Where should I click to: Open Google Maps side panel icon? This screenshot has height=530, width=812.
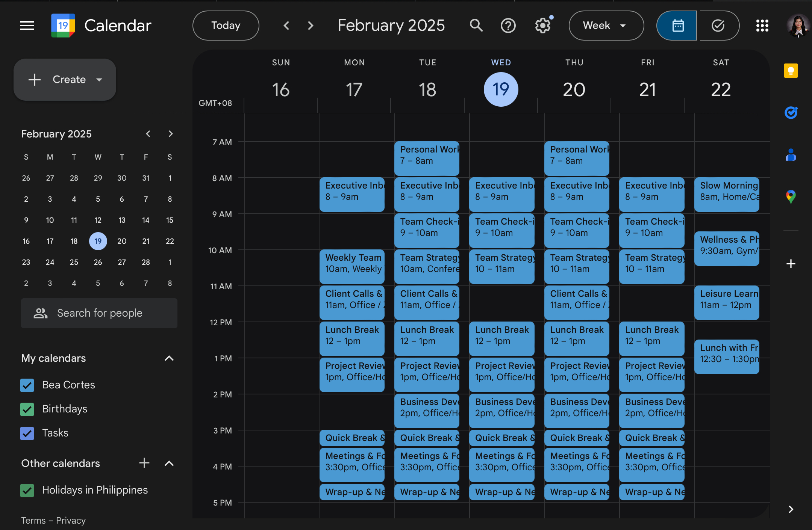[x=791, y=196]
